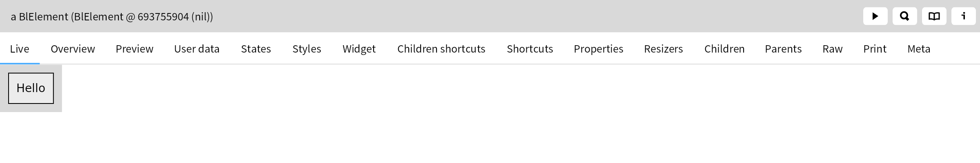
Task: Click the info icon button
Action: [x=963, y=16]
